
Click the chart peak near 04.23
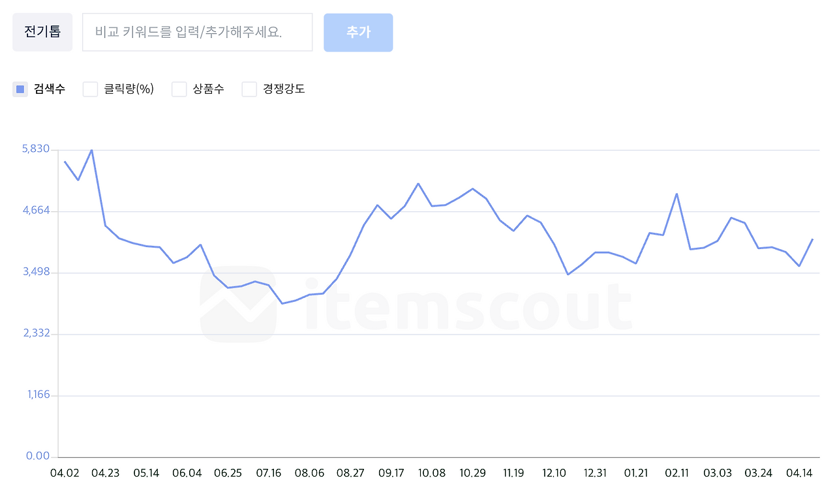[x=91, y=150]
